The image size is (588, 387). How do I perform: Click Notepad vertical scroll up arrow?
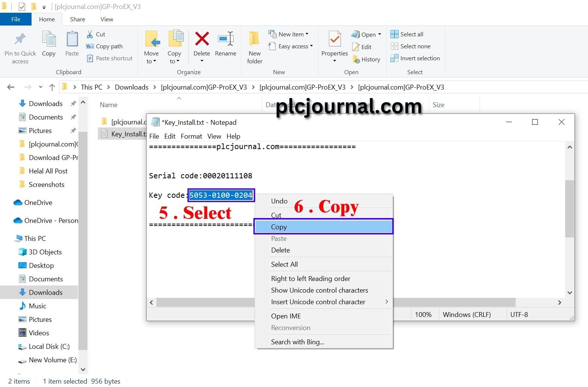[x=570, y=147]
